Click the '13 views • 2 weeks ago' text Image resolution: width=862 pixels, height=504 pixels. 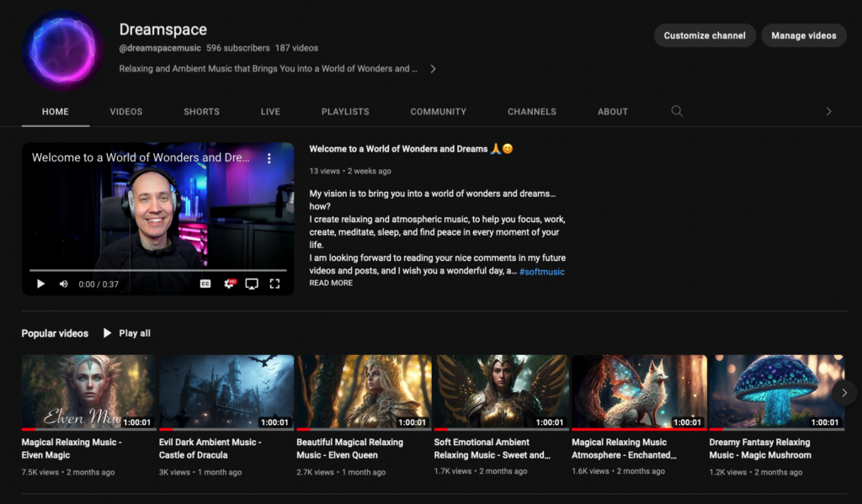[x=350, y=171]
